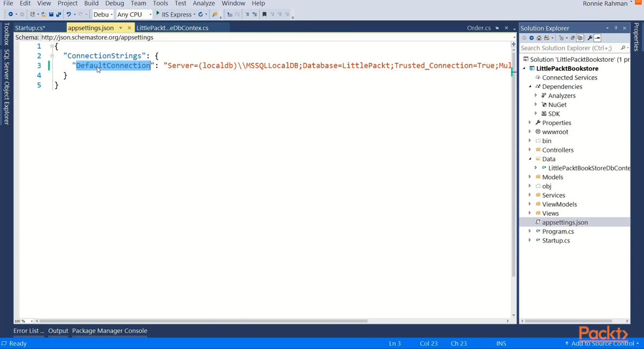Save the current file with toolbar icon
Screen dimensions: 644x349
point(52,14)
